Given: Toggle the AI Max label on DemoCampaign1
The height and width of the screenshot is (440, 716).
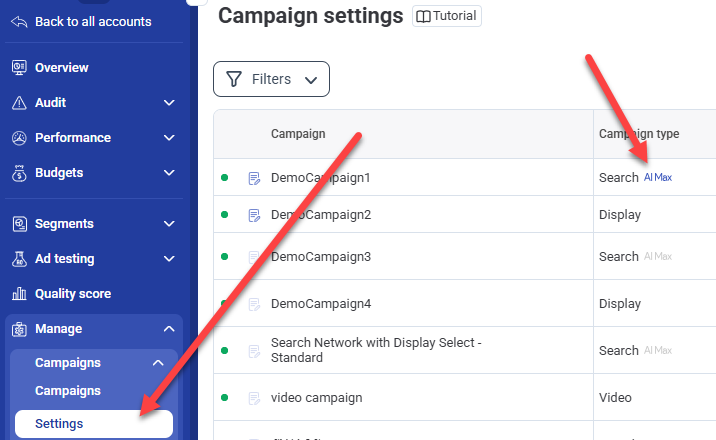Looking at the screenshot, I should [657, 178].
